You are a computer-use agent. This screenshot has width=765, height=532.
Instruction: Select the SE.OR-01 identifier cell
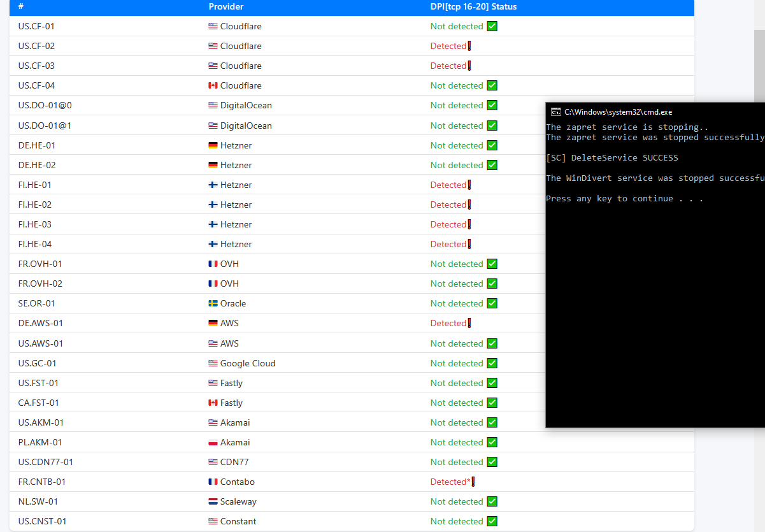[37, 303]
